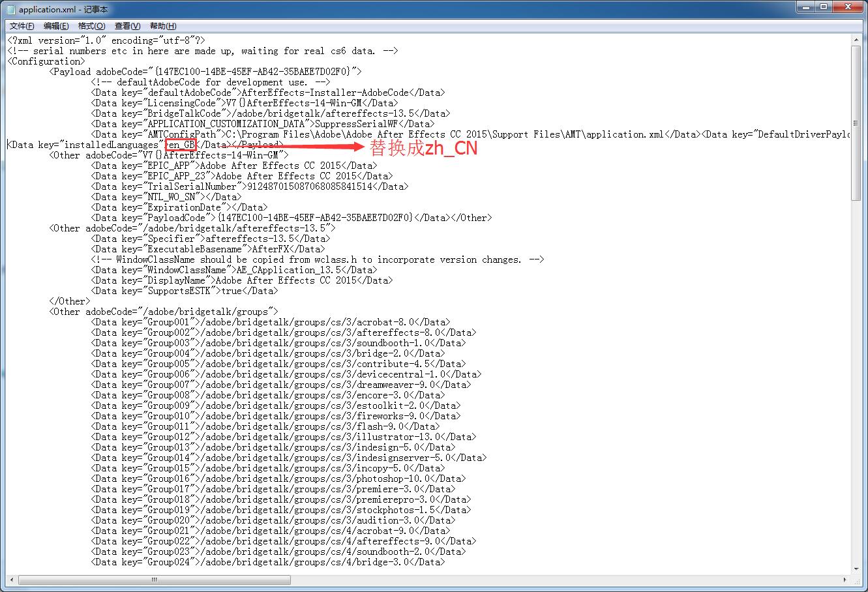Screen dimensions: 868x592
Task: Click the Group018 premierepro-3.0 line
Action: point(280,499)
